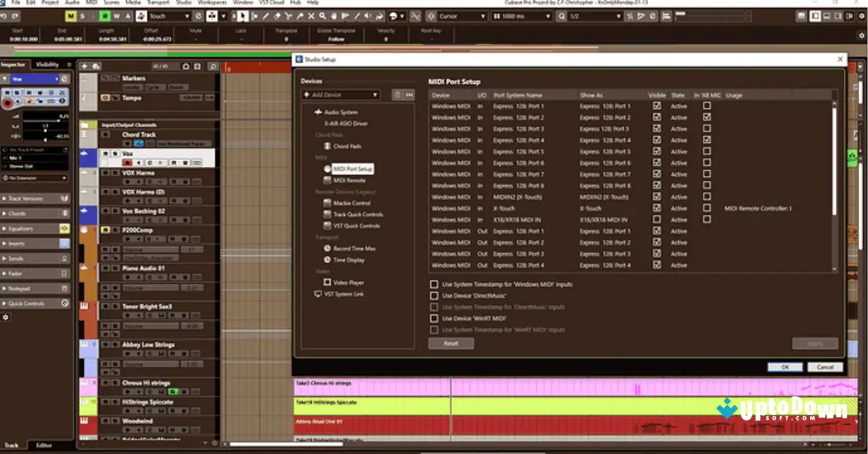
Task: Enable Use System Timestamp for Windows MIDI inputs
Action: click(434, 284)
